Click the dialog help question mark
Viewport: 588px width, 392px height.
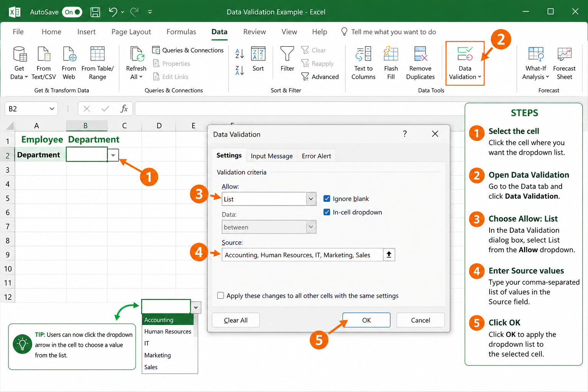coord(405,134)
